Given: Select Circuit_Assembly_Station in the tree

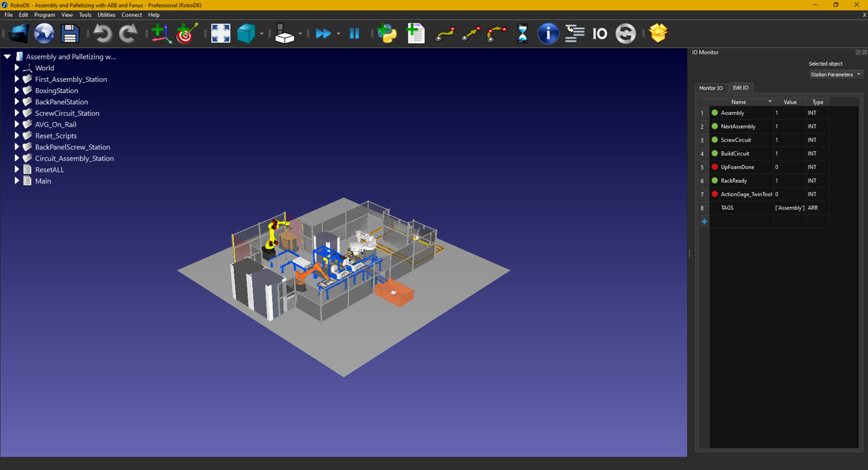Looking at the screenshot, I should click(x=74, y=158).
